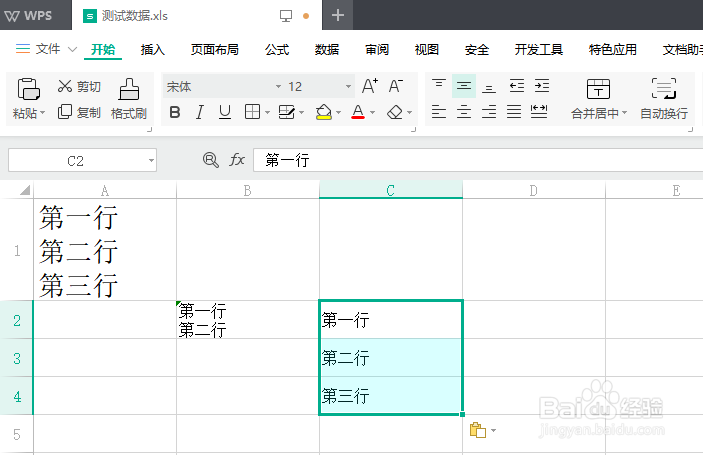
Task: Add new document tab with plus
Action: coord(338,15)
